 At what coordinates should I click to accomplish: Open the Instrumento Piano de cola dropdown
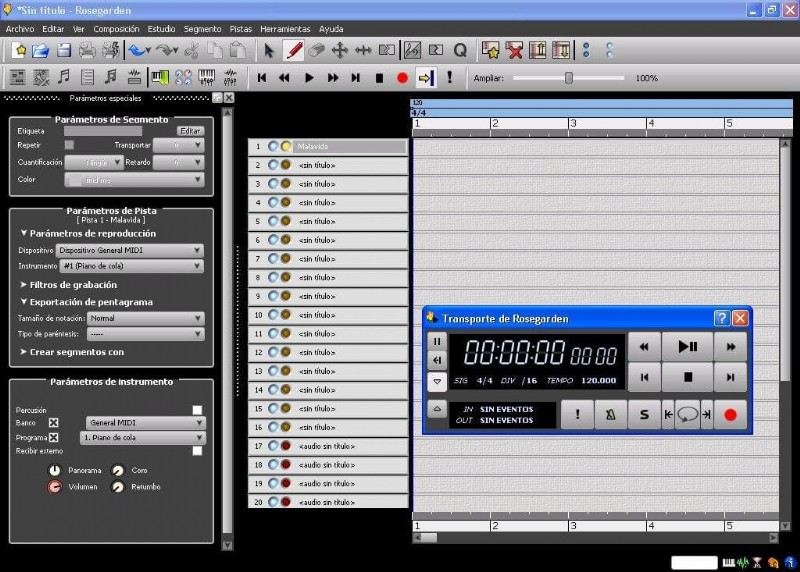coord(132,266)
